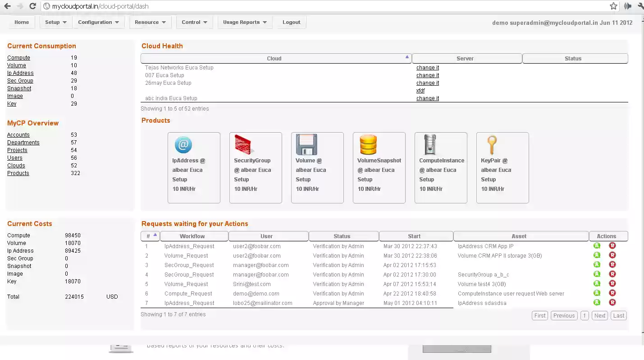Expand the Resource dropdown
The image size is (644, 360).
150,22
